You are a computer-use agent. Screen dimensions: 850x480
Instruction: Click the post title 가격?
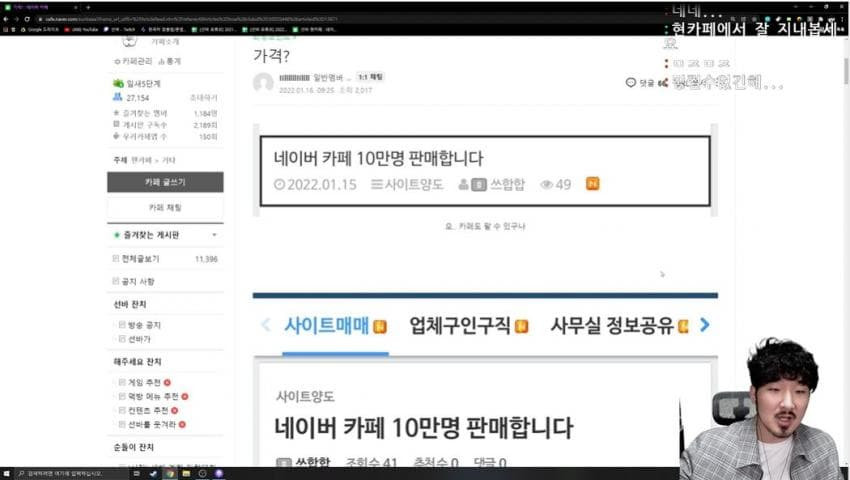point(271,56)
